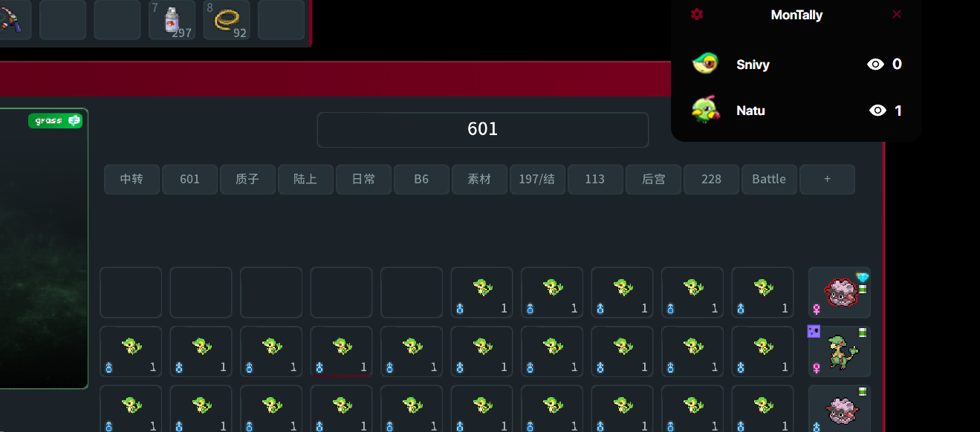Switch to the 228 box tab
The width and height of the screenshot is (980, 432).
(711, 180)
